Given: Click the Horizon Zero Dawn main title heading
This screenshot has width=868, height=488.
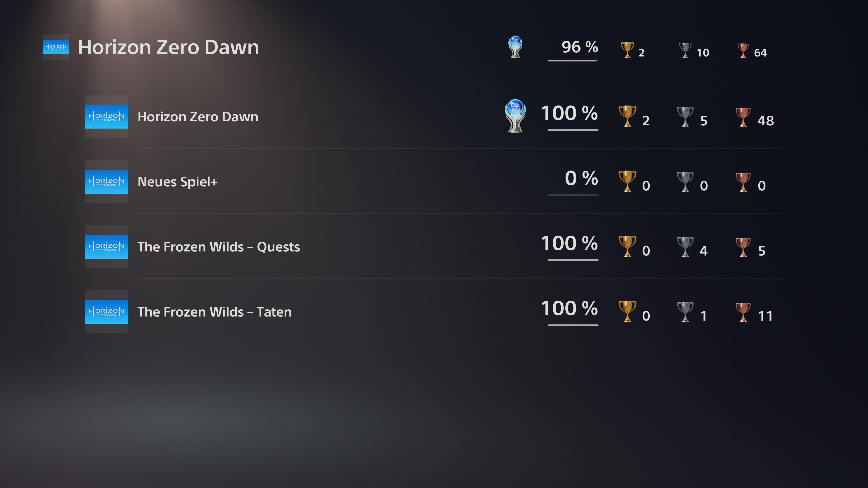Looking at the screenshot, I should (x=168, y=47).
